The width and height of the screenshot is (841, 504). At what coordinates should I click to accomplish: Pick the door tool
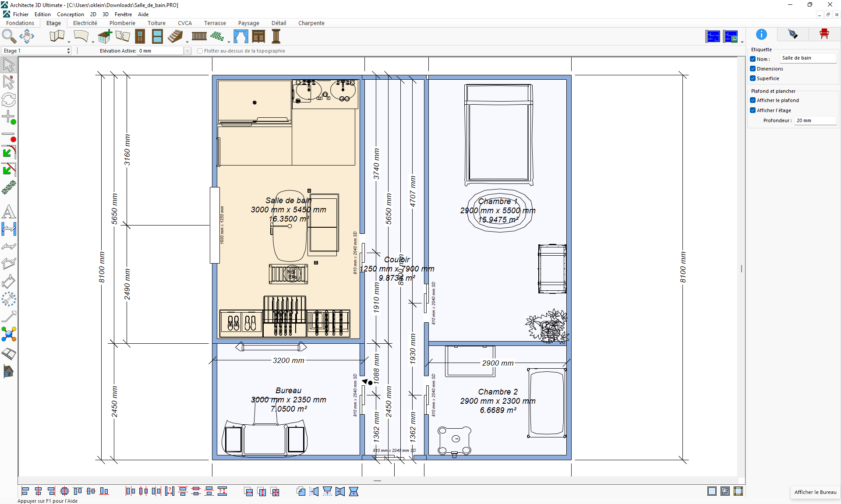140,36
